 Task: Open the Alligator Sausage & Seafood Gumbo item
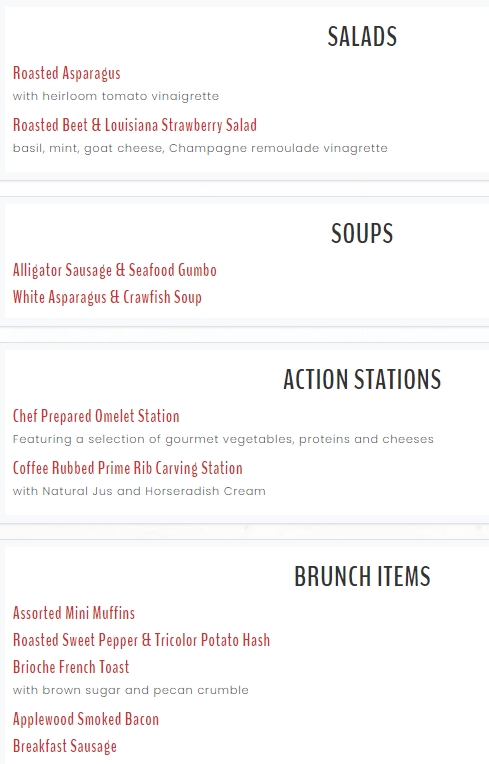pyautogui.click(x=115, y=270)
